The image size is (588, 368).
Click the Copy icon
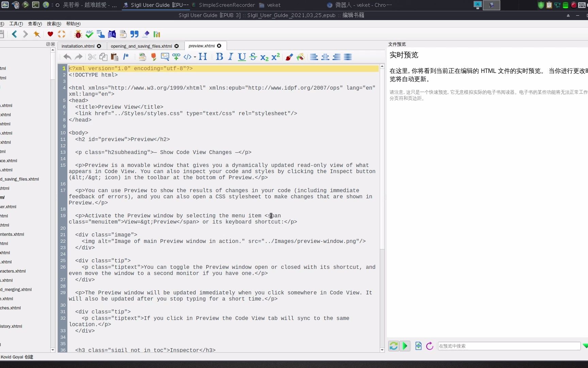(x=103, y=57)
